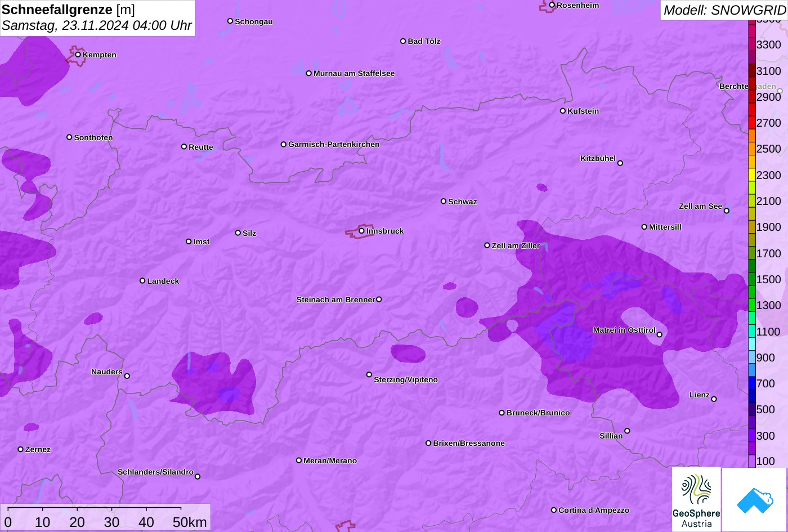788x532 pixels.
Task: Select the Schwaz city marker dot
Action: (x=444, y=201)
